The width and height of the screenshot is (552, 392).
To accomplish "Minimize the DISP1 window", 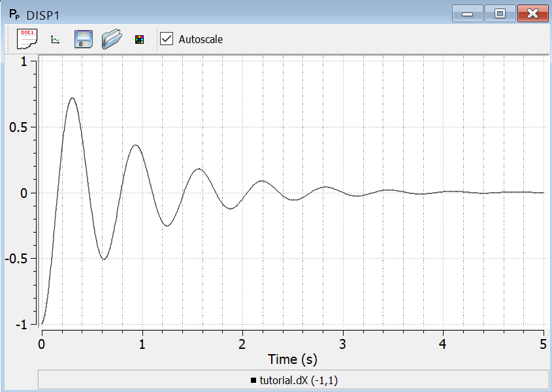I will point(467,14).
